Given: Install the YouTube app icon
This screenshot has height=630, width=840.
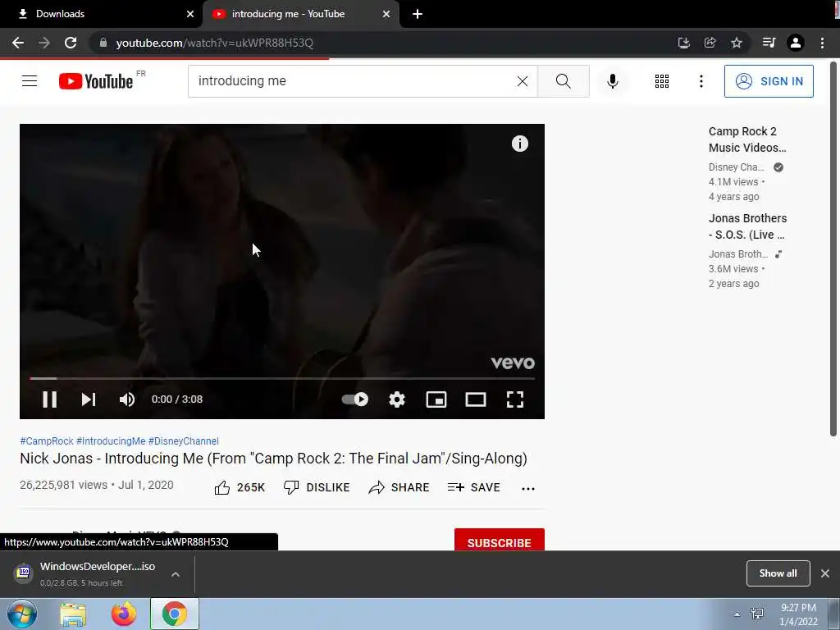Looking at the screenshot, I should tap(683, 43).
